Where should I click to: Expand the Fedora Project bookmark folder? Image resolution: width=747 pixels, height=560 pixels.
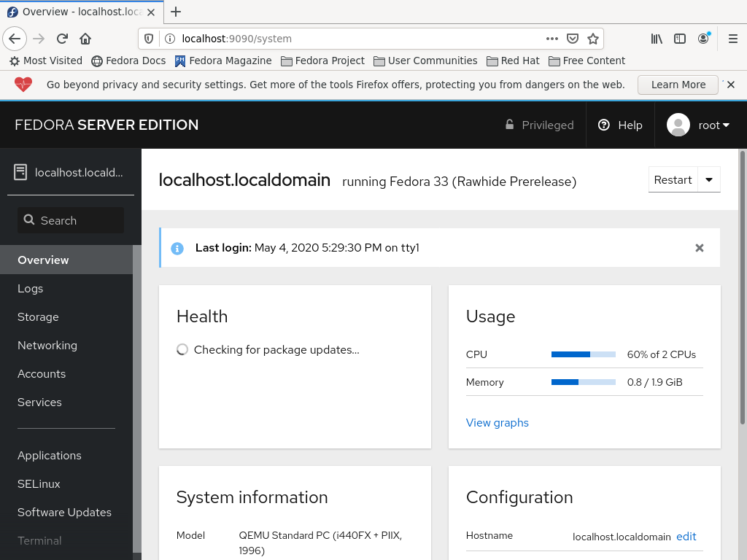322,61
